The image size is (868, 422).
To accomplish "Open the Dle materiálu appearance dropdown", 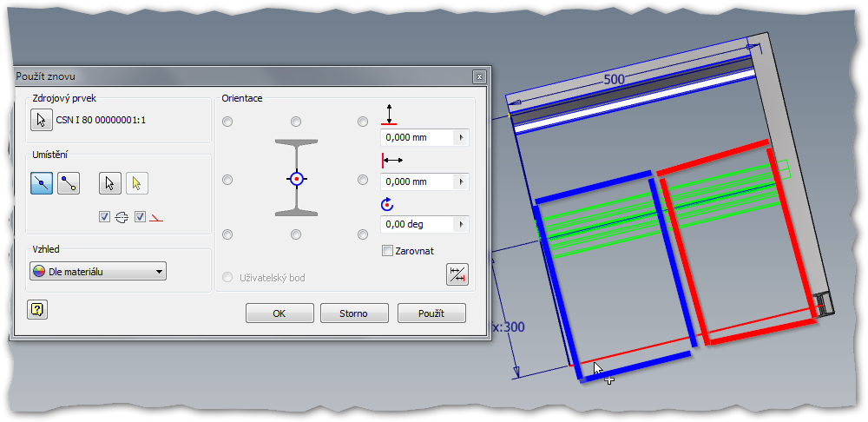I will point(97,272).
